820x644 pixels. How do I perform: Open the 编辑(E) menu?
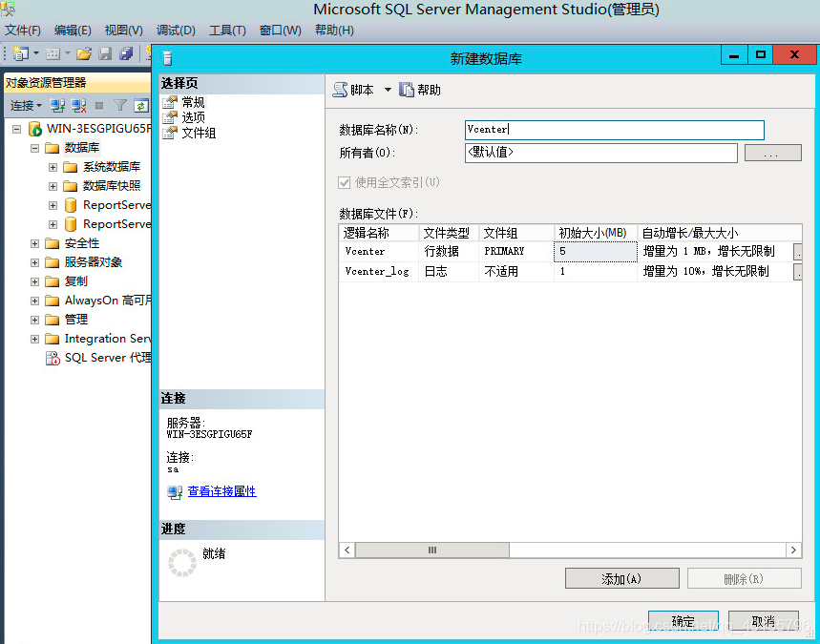click(73, 31)
